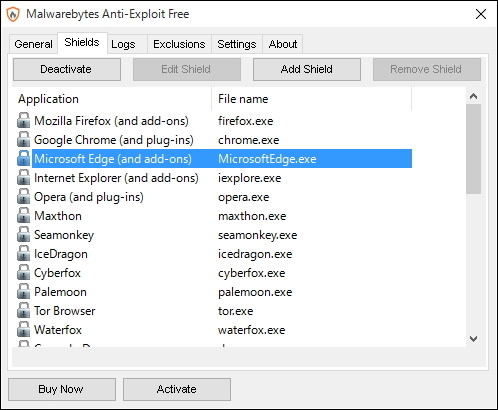The width and height of the screenshot is (498, 410).
Task: Click the lock icon beside Opera
Action: (23, 196)
